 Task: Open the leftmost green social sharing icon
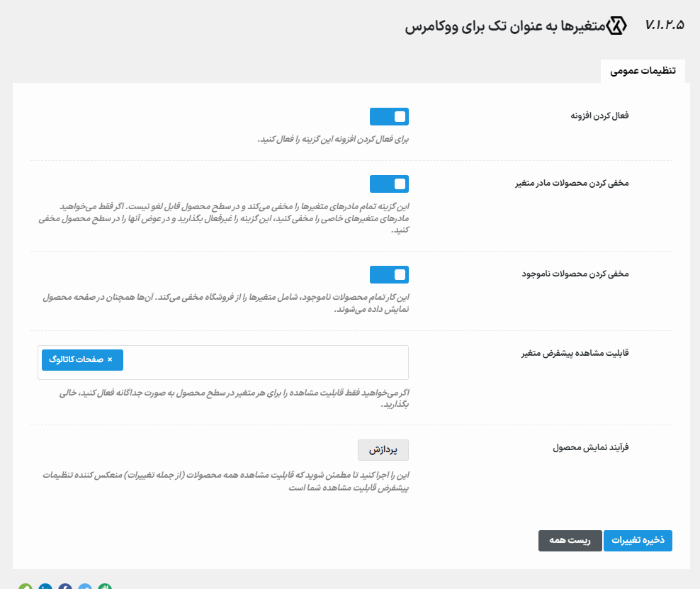26,587
